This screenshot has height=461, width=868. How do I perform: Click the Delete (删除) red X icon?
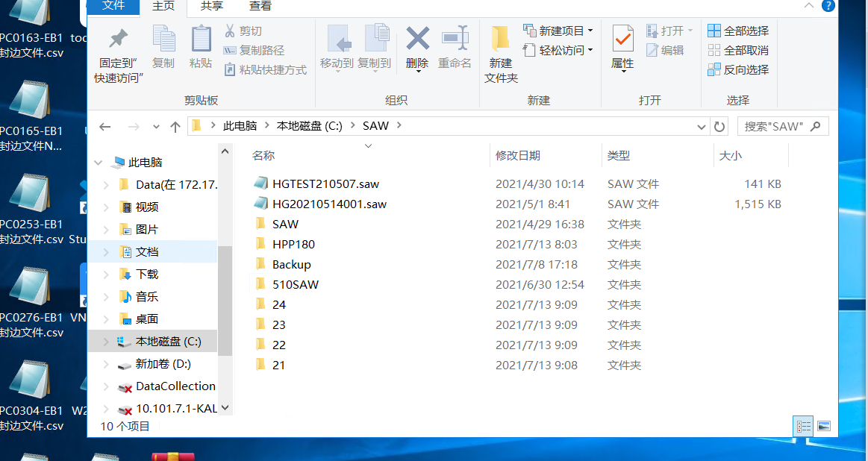point(417,40)
